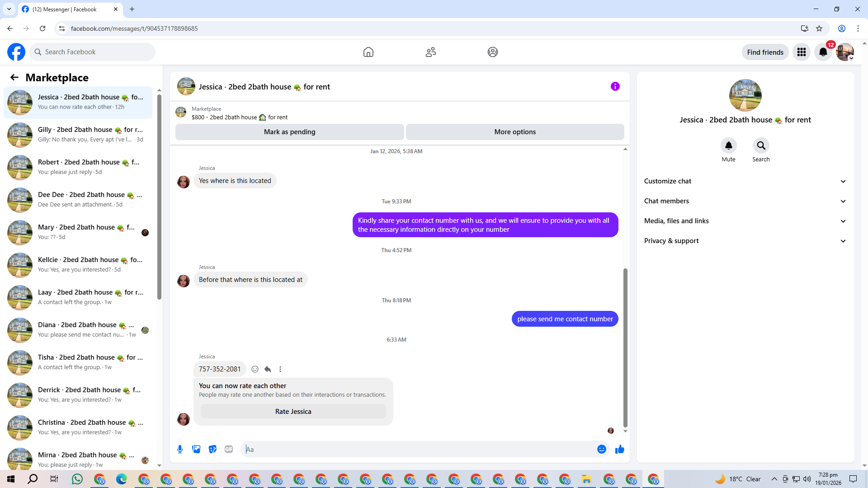Click the Rate Jessica button

(x=293, y=412)
